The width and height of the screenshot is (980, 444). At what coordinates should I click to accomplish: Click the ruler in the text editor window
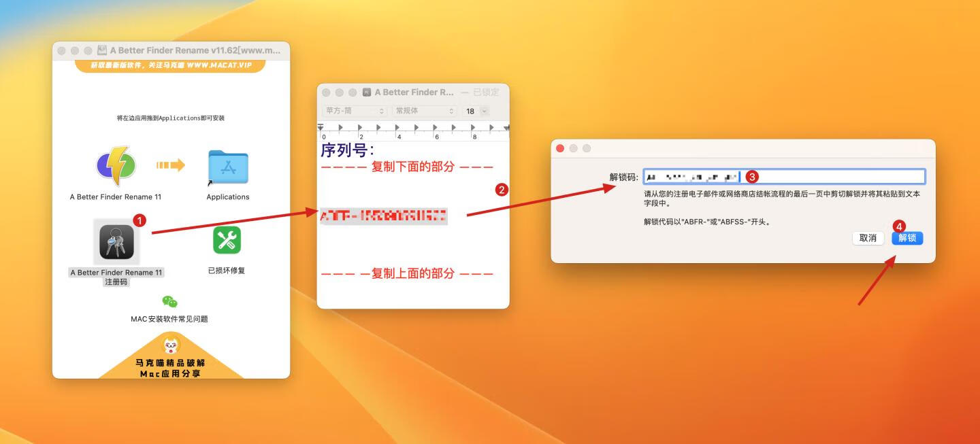(413, 131)
